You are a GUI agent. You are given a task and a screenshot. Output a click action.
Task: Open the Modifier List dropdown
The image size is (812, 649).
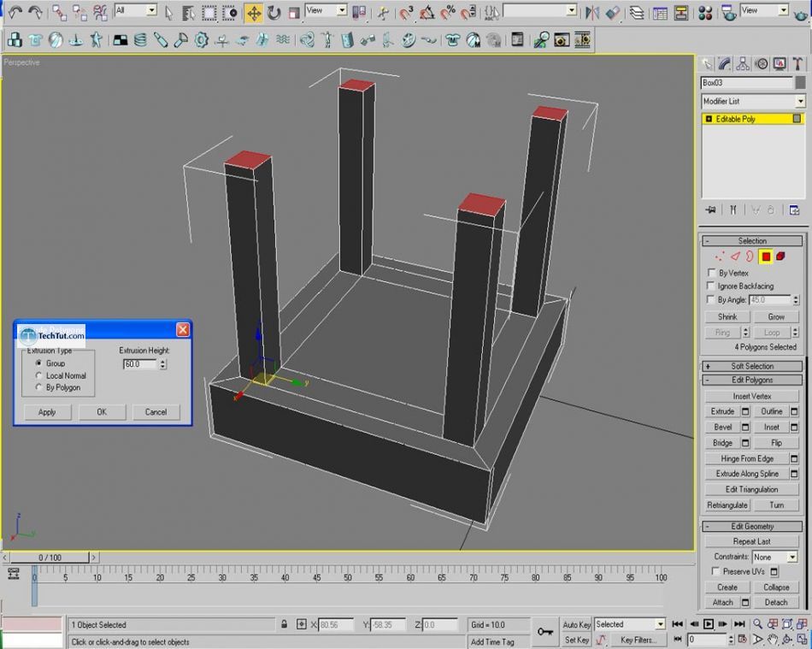click(x=752, y=101)
